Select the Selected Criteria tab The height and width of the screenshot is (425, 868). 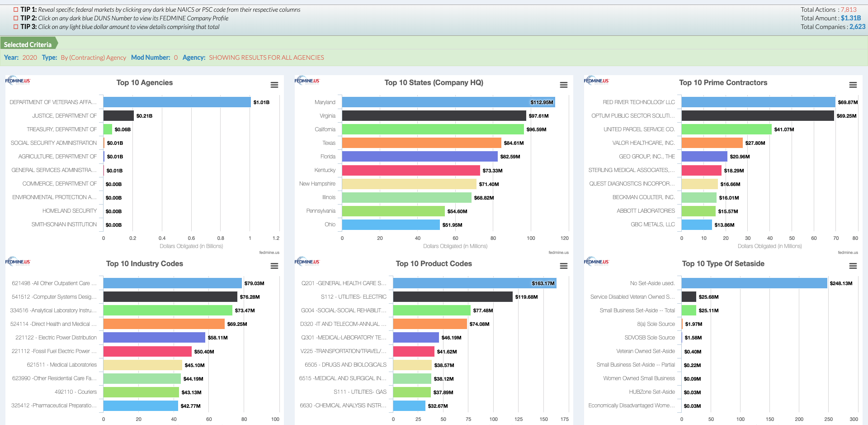coord(29,44)
